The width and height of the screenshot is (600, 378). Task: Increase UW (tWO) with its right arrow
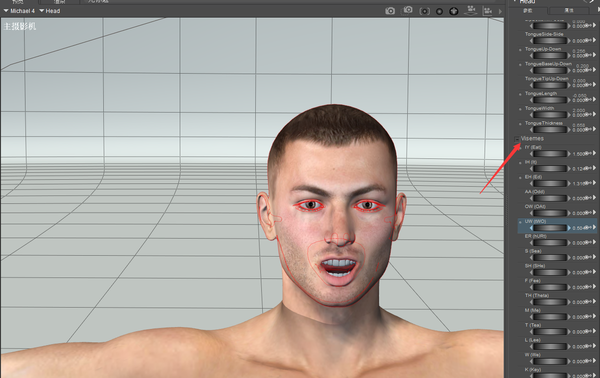coord(569,228)
